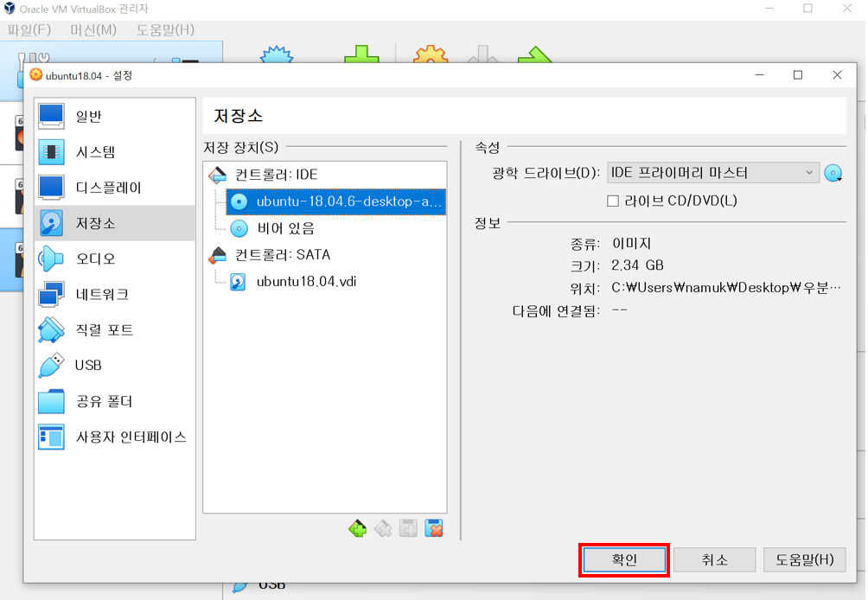Open the 도움말(H) menu in VirtualBox manager
The width and height of the screenshot is (868, 600).
(x=165, y=30)
